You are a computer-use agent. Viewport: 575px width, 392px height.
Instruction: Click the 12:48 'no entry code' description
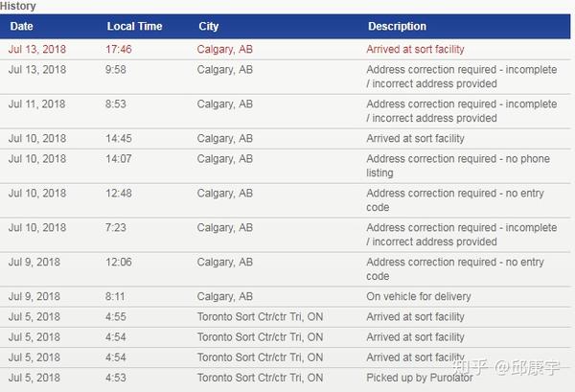(x=455, y=200)
